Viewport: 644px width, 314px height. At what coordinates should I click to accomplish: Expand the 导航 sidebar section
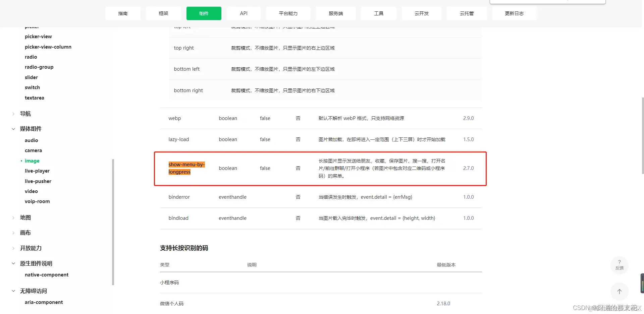tap(25, 114)
